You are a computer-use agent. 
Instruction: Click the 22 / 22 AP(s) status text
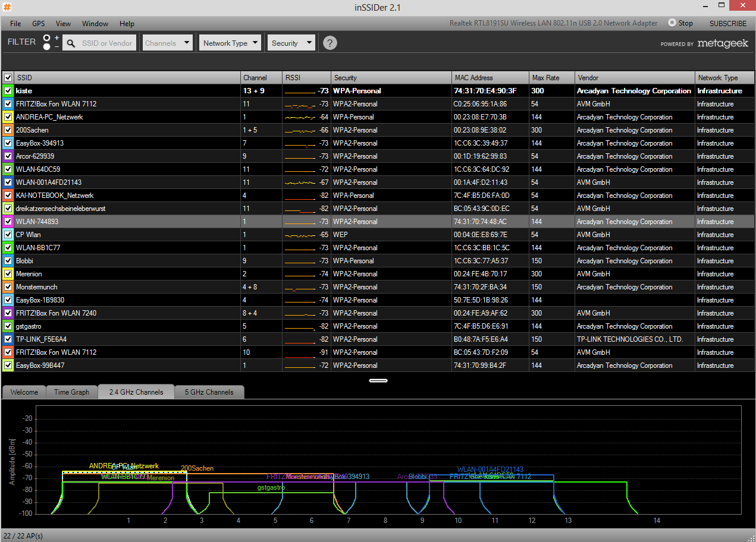[x=23, y=535]
